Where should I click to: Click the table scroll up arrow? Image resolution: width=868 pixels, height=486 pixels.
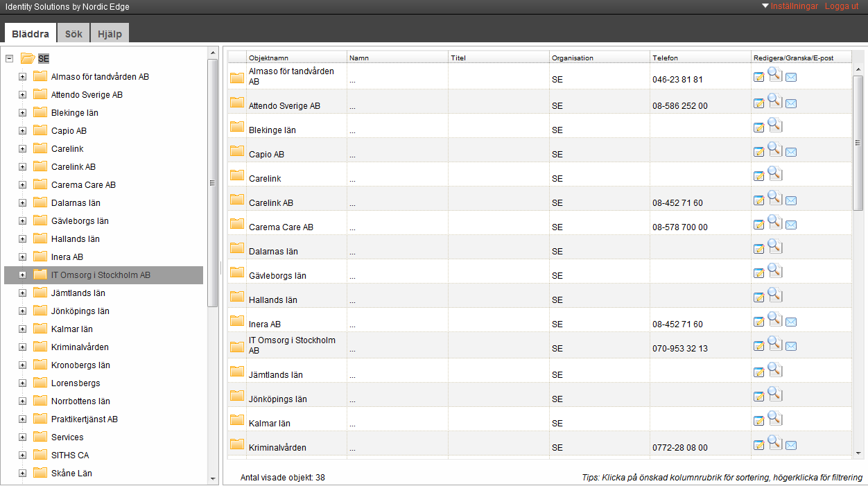[x=859, y=69]
